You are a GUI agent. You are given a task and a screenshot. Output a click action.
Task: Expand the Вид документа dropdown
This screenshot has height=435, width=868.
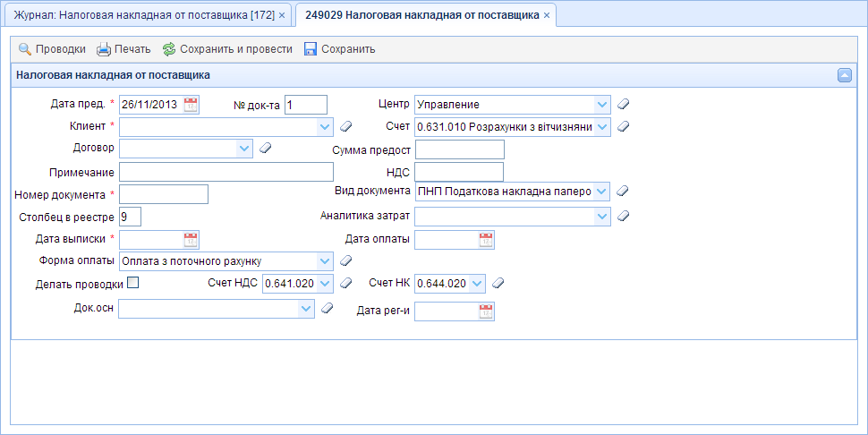coord(601,192)
